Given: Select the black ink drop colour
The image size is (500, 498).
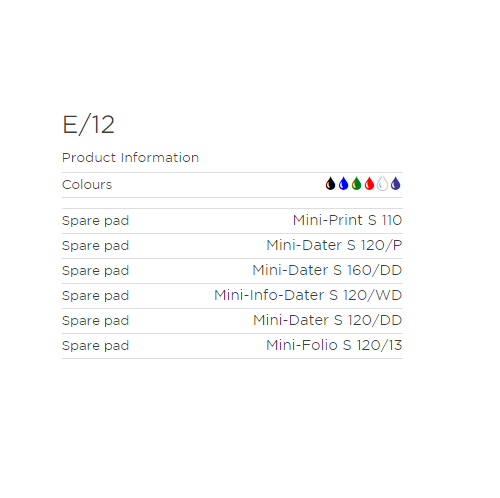Looking at the screenshot, I should pyautogui.click(x=330, y=184).
